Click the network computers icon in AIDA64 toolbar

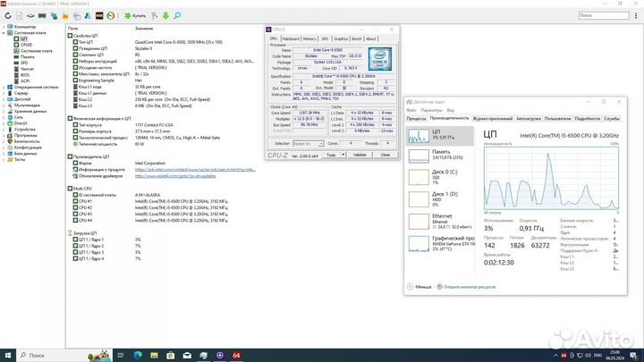pyautogui.click(x=54, y=16)
